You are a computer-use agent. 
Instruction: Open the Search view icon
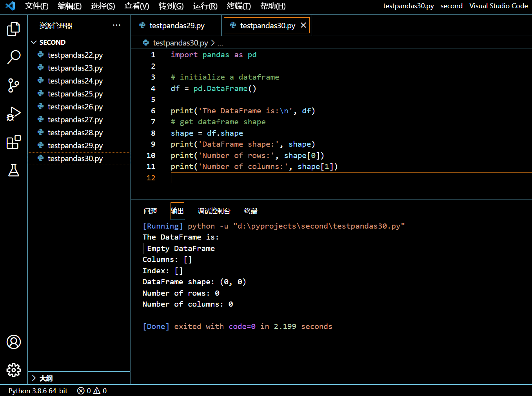[x=14, y=57]
